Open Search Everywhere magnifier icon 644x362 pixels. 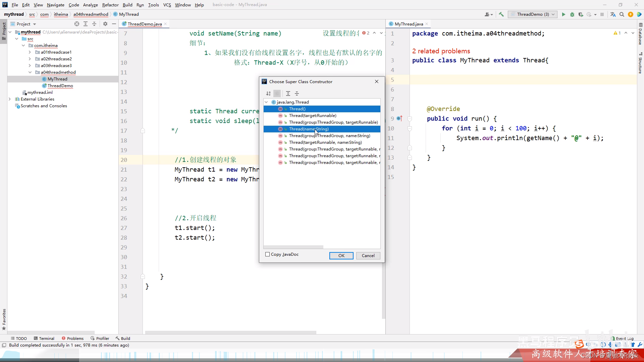tap(622, 14)
